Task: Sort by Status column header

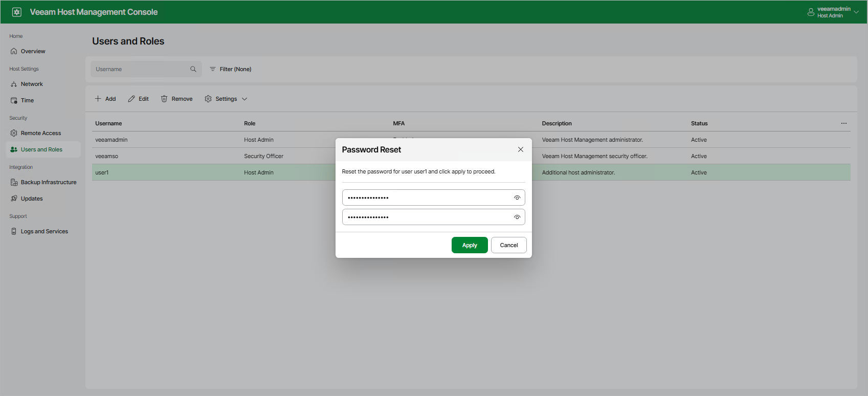Action: [x=699, y=123]
